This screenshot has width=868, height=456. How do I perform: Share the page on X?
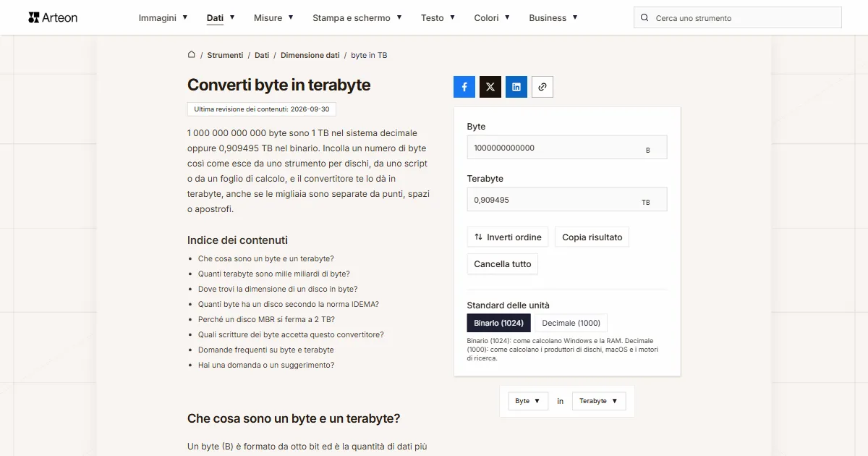490,87
